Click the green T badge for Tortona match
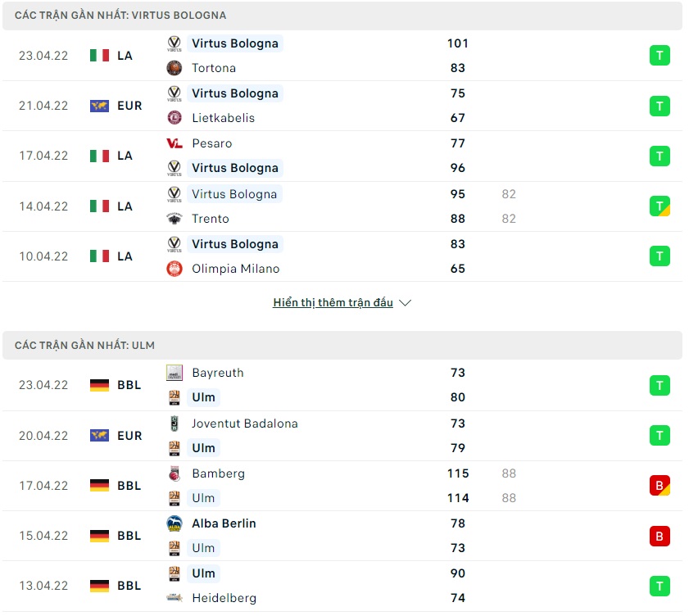 click(660, 56)
